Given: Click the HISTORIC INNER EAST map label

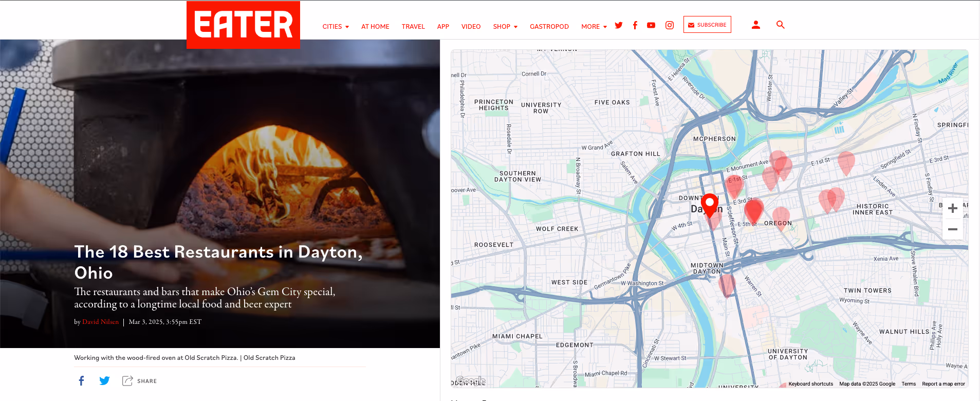Looking at the screenshot, I should (873, 209).
